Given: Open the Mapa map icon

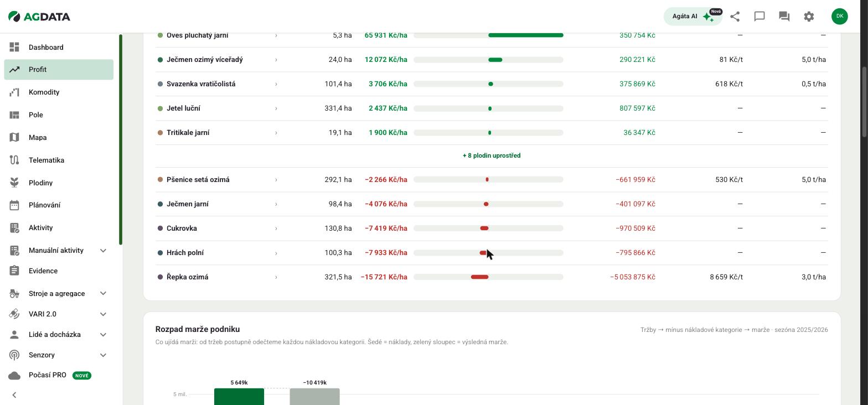Looking at the screenshot, I should click(14, 138).
